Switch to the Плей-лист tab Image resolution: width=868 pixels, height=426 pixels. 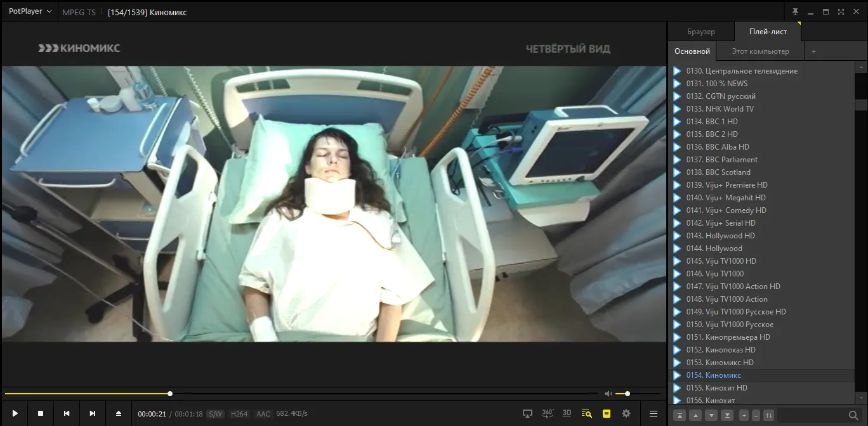click(x=768, y=32)
